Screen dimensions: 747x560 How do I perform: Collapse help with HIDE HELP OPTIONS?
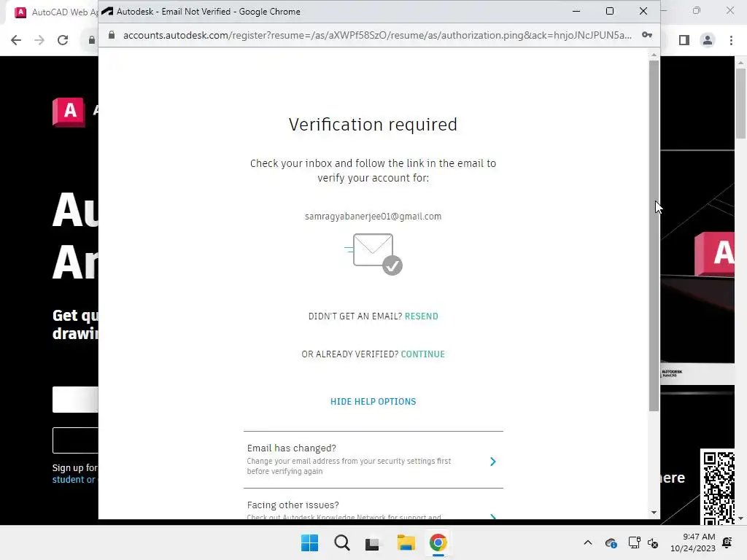[x=373, y=402]
